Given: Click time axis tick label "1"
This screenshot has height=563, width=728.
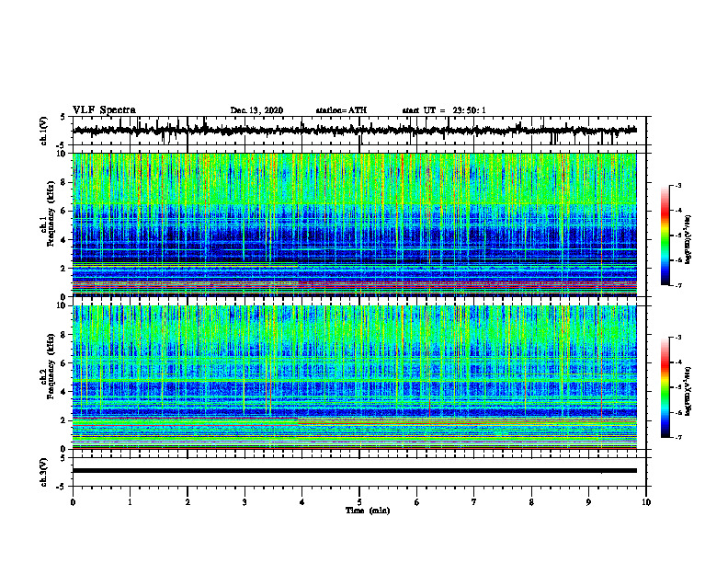Looking at the screenshot, I should coord(130,502).
